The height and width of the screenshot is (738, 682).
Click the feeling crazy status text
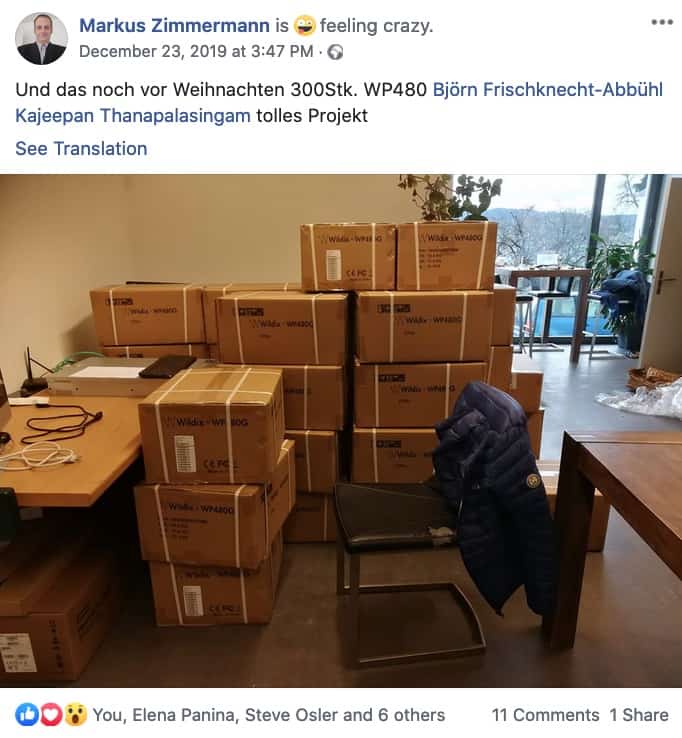click(376, 26)
